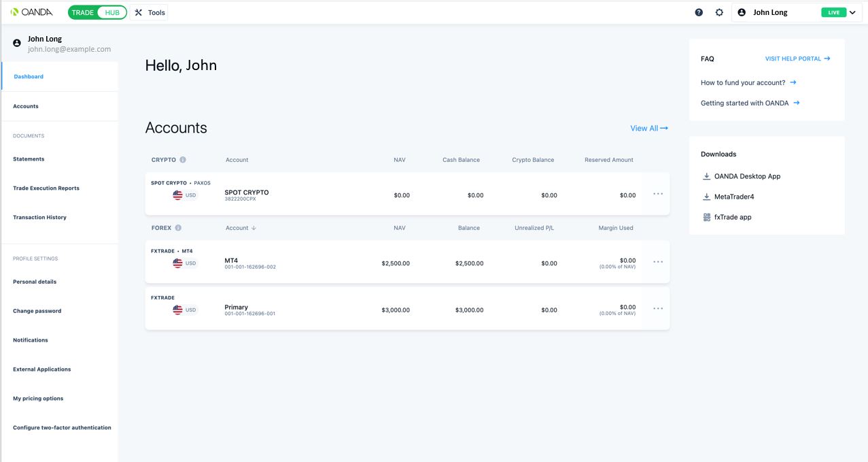Expand the John Long account dropdown

click(852, 12)
